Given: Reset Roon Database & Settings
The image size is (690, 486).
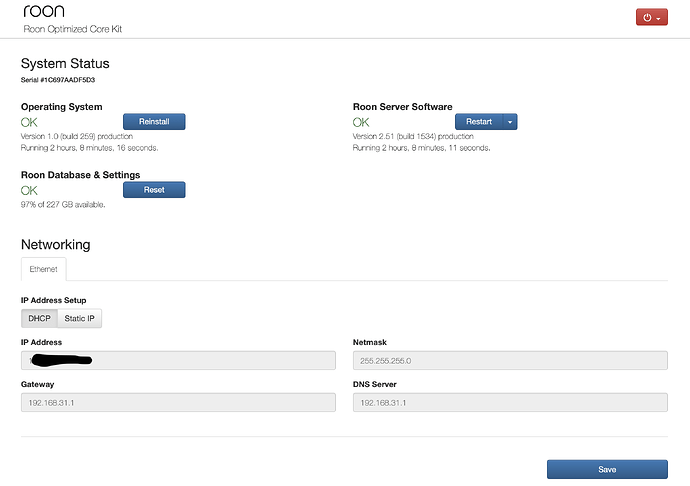Looking at the screenshot, I should click(x=154, y=189).
